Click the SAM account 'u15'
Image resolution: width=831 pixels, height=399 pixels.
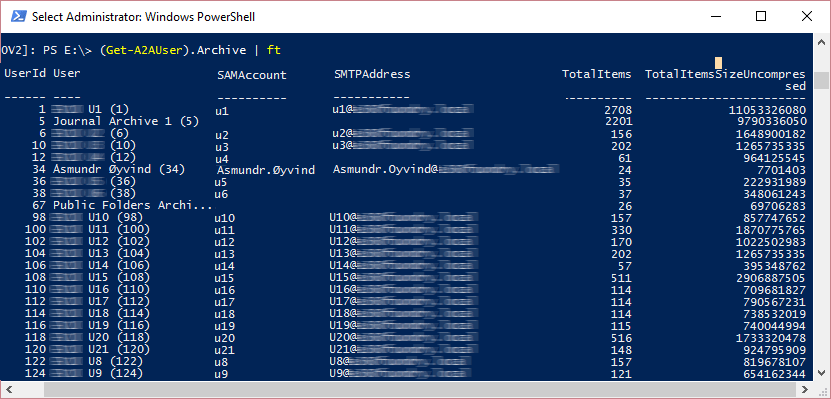[225, 278]
